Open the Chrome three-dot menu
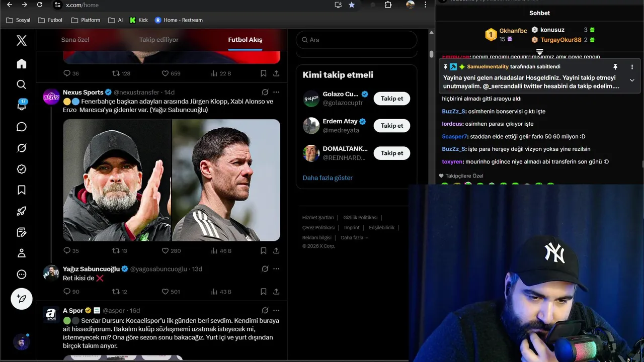644x362 pixels. [x=426, y=5]
